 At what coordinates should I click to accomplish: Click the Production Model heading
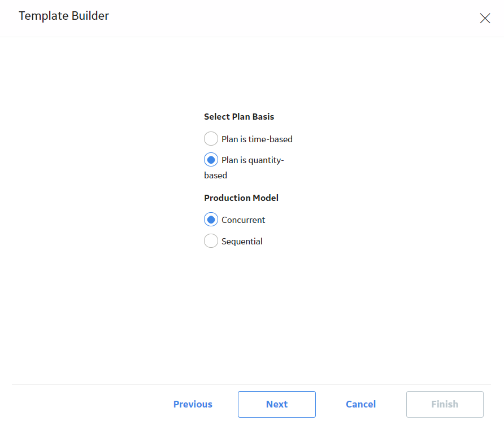(x=241, y=198)
